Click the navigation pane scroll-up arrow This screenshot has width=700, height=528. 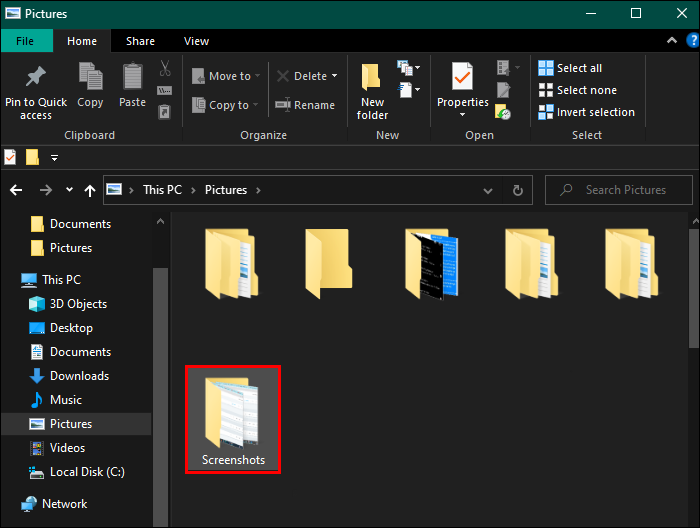pos(160,221)
